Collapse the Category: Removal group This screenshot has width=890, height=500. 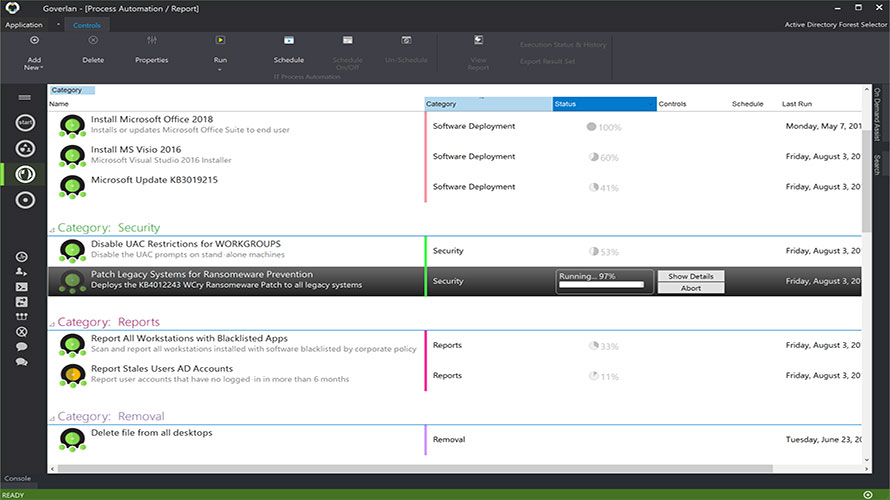click(x=52, y=417)
